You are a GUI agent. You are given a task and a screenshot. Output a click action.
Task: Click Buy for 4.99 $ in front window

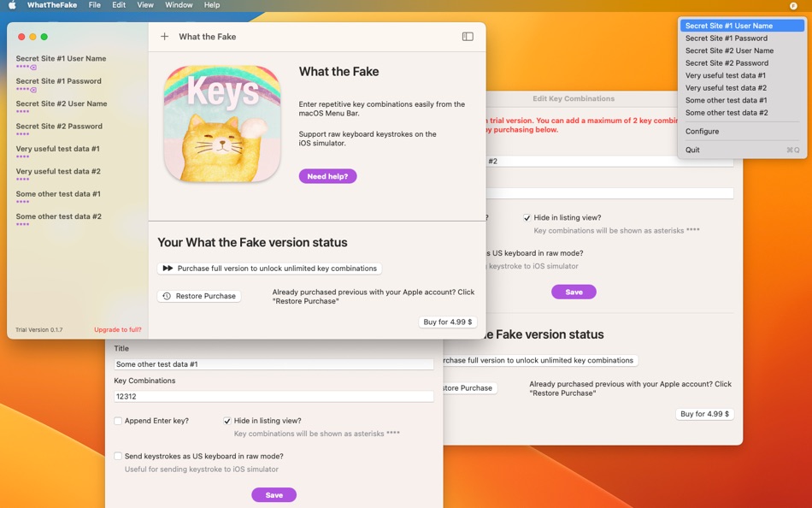click(447, 322)
